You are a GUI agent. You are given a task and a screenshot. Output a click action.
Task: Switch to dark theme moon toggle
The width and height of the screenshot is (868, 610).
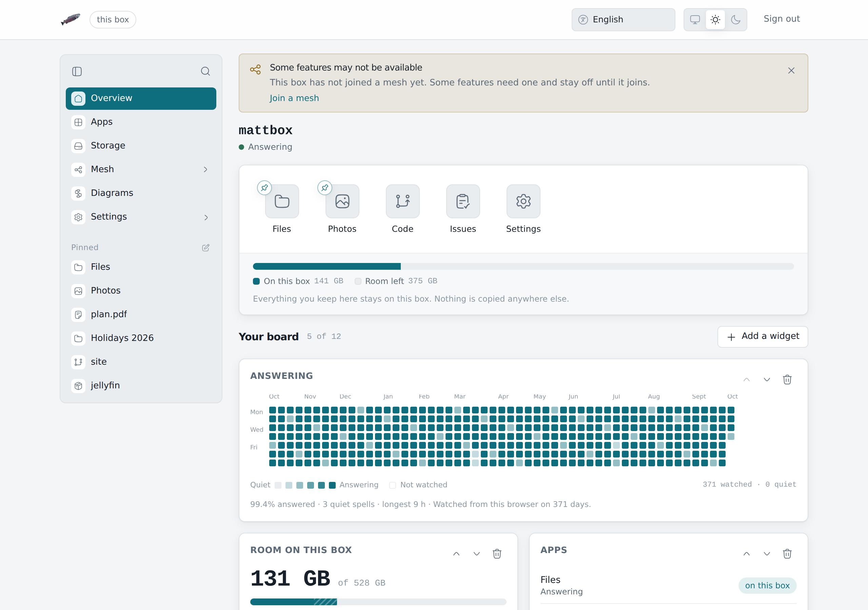pos(735,20)
